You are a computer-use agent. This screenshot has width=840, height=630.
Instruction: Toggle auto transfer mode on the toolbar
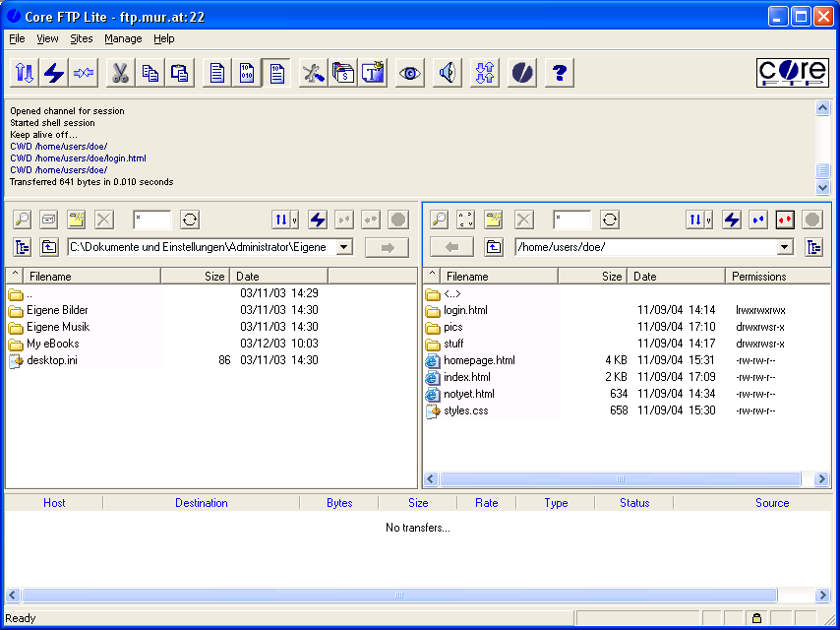[x=276, y=72]
